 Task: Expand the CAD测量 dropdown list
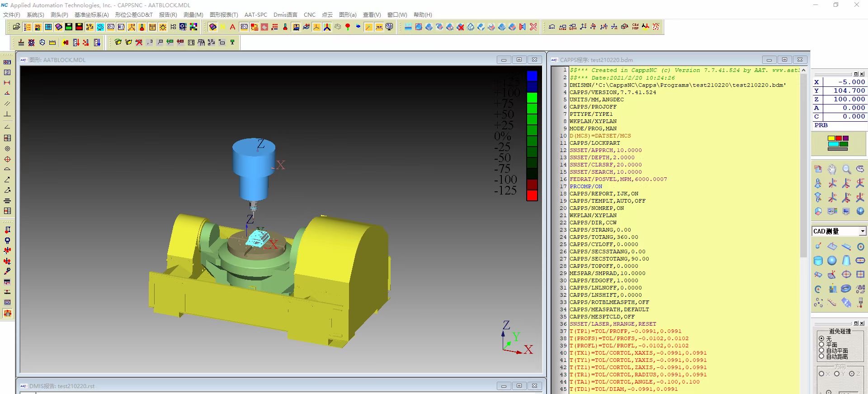click(862, 231)
